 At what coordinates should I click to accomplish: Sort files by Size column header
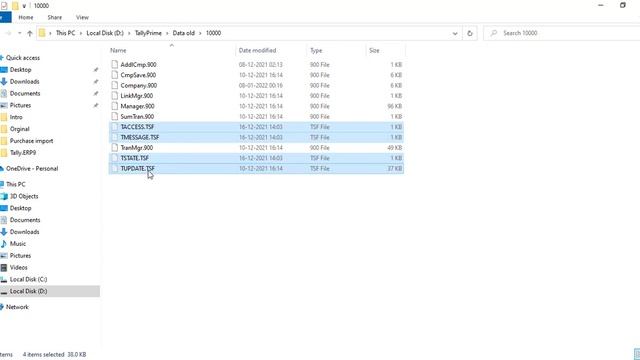[x=374, y=50]
